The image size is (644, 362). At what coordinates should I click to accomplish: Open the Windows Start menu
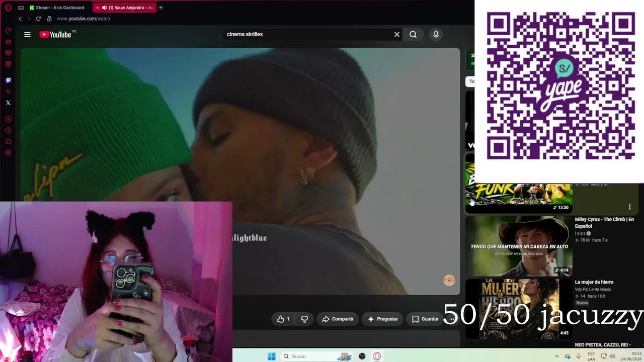click(x=272, y=356)
